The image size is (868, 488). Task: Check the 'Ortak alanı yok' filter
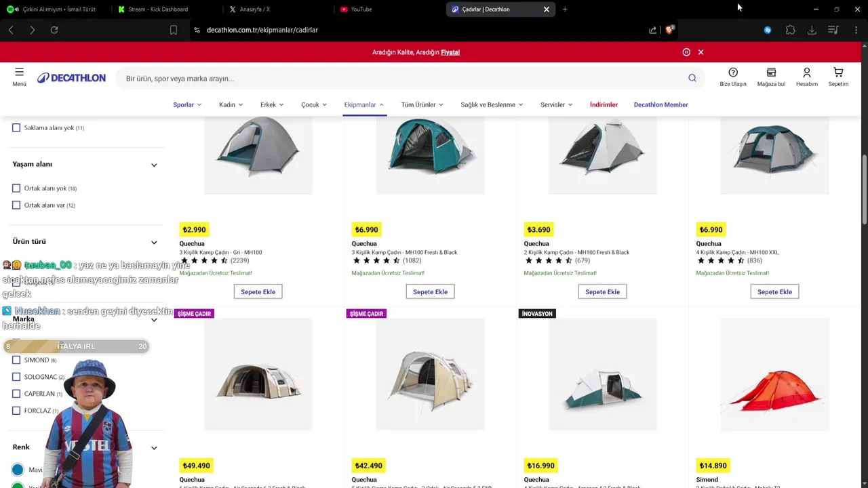click(16, 188)
